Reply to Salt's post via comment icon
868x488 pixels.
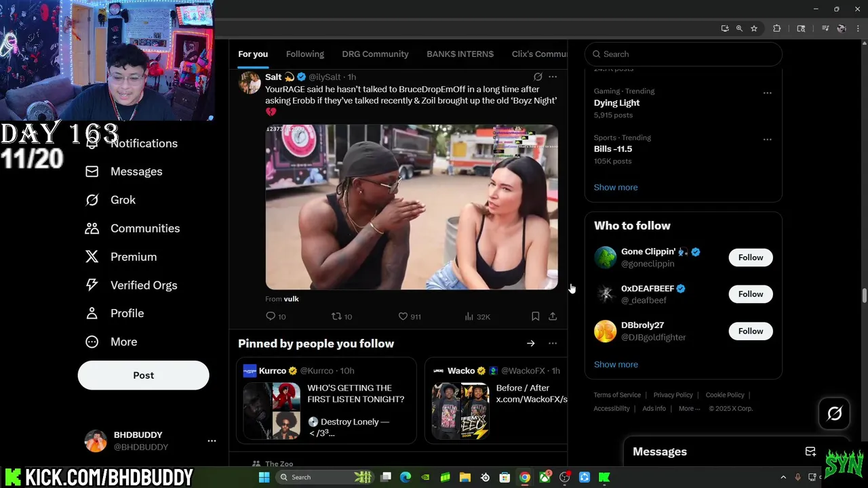point(271,317)
